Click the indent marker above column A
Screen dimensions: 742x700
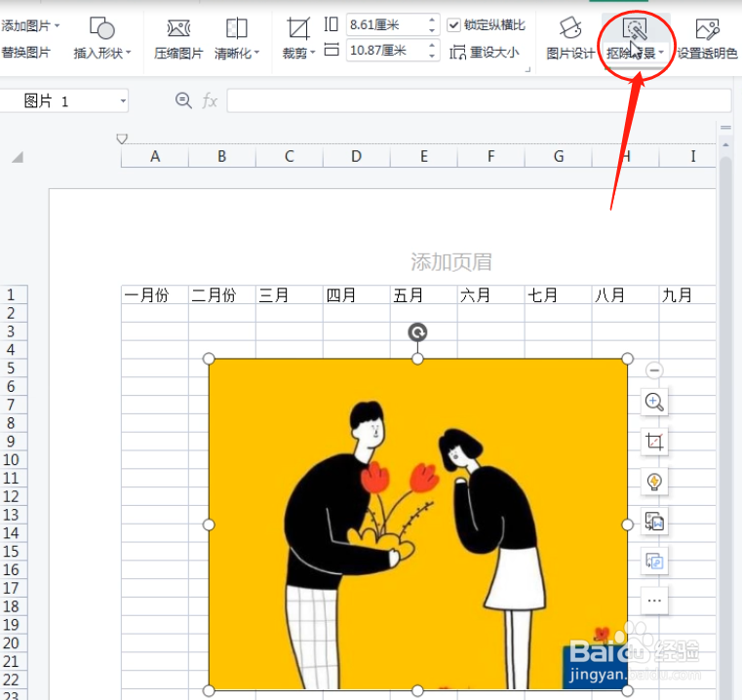[122, 138]
